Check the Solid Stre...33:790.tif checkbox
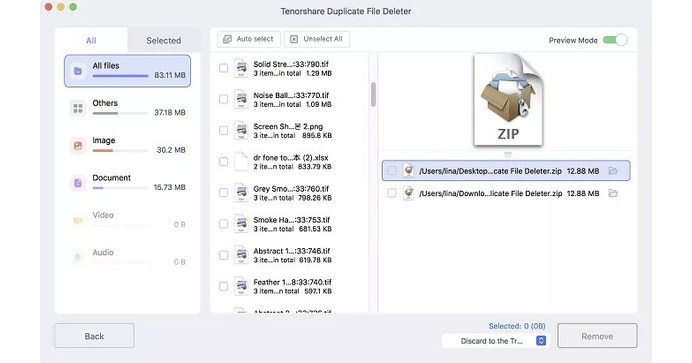The width and height of the screenshot is (692, 363). [x=224, y=68]
